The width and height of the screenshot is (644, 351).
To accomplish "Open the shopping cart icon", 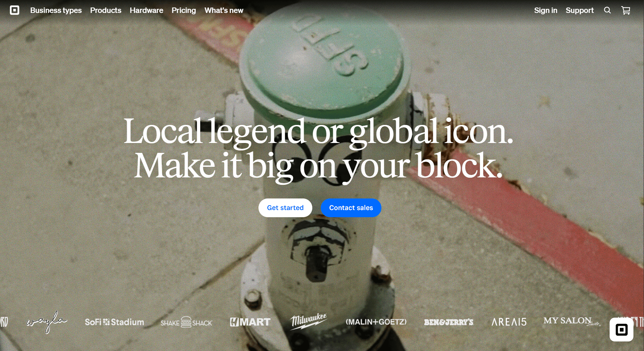I will [626, 11].
